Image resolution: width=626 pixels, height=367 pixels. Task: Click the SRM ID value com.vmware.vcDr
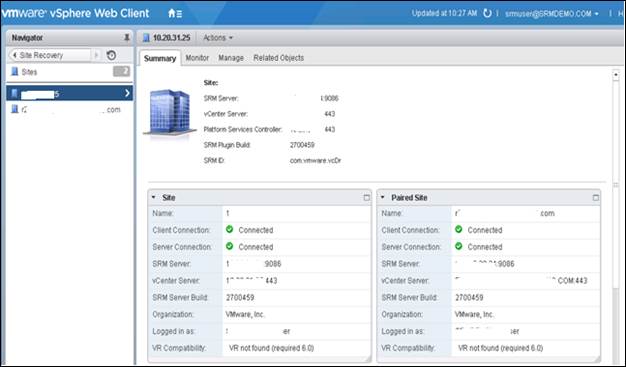tap(315, 161)
